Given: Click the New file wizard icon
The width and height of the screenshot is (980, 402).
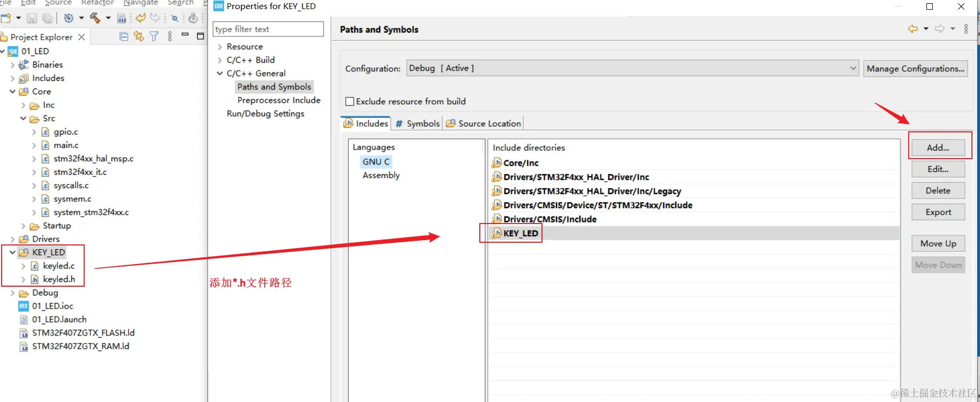Looking at the screenshot, I should coord(6,18).
